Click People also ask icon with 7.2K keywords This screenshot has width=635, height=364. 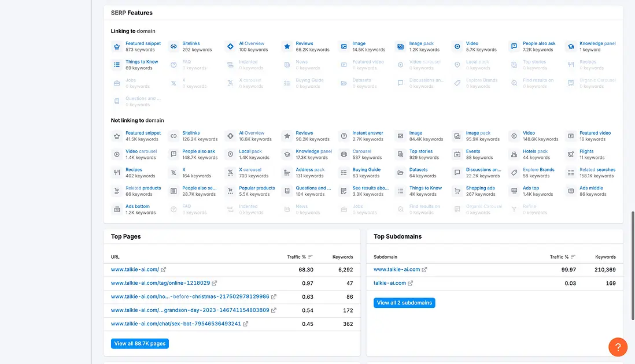pyautogui.click(x=514, y=46)
